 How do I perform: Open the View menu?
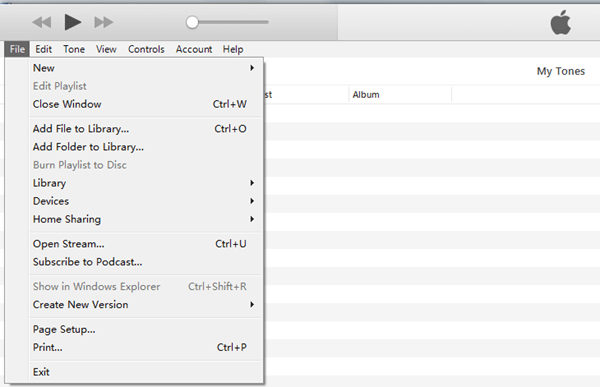[106, 49]
